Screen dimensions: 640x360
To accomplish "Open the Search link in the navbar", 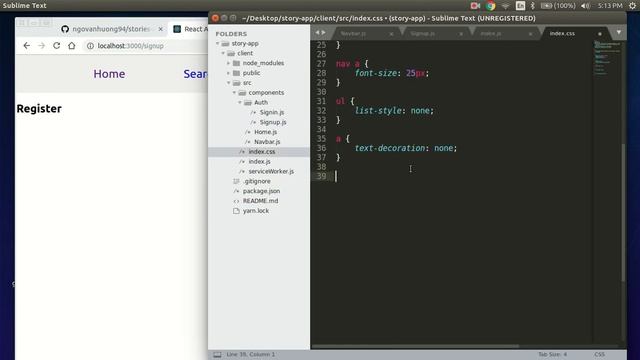I will [x=195, y=74].
